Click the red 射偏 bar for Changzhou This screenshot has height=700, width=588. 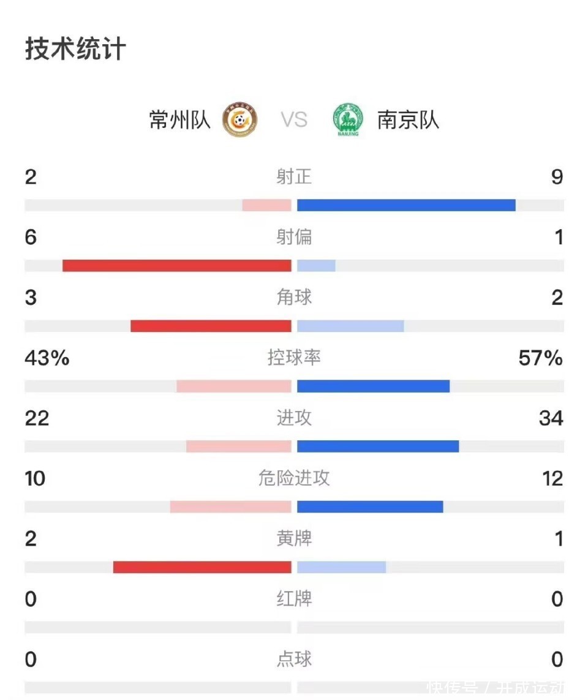coord(177,266)
